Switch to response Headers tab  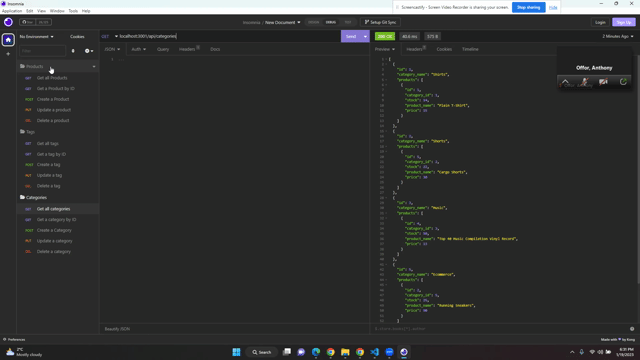pos(416,49)
